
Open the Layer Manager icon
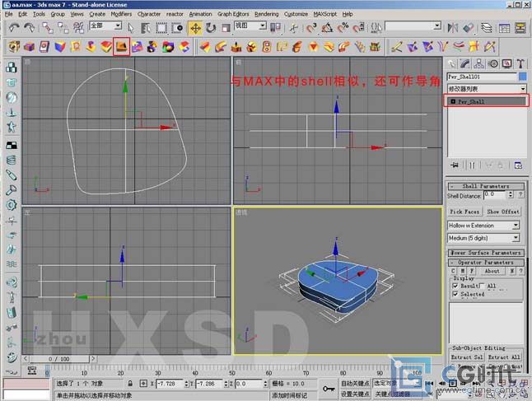487,28
